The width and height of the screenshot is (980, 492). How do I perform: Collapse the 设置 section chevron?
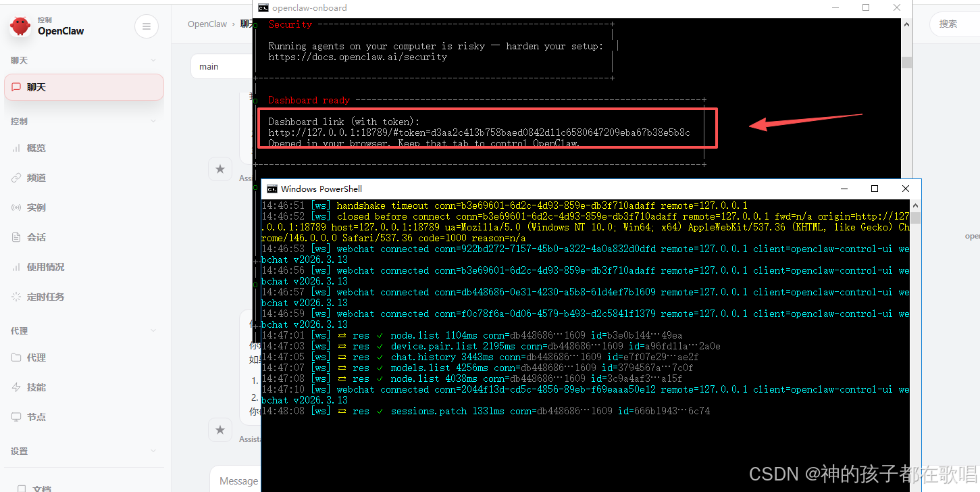(153, 451)
